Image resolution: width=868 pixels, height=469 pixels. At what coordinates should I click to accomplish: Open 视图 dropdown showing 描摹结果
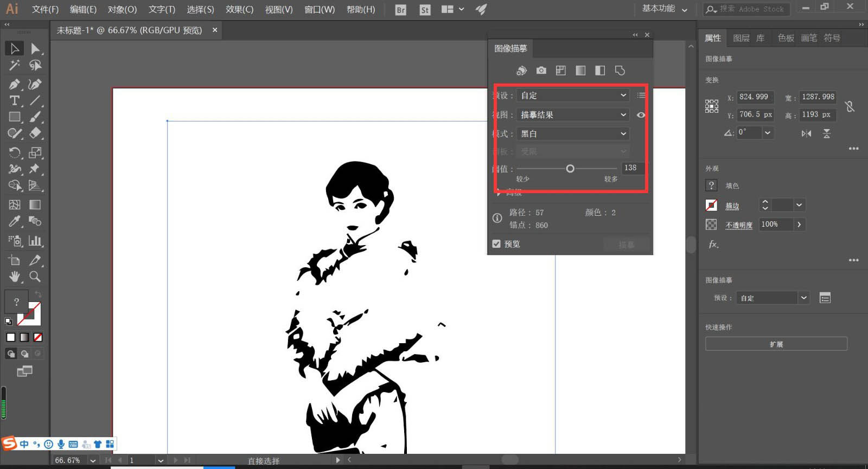click(573, 115)
